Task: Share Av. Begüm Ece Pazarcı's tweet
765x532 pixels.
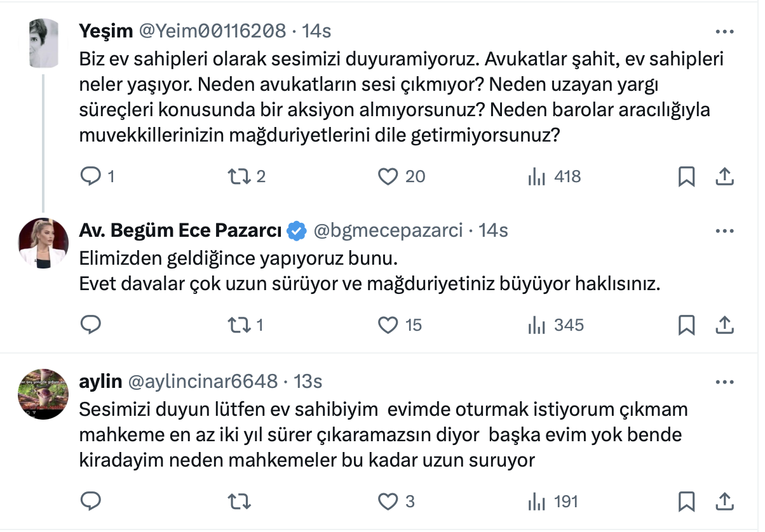Action: pyautogui.click(x=724, y=325)
